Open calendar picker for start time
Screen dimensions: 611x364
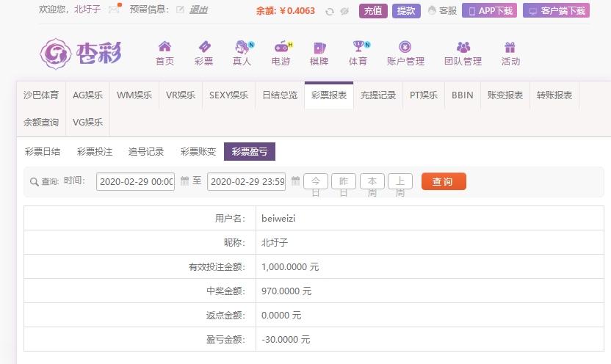point(185,181)
